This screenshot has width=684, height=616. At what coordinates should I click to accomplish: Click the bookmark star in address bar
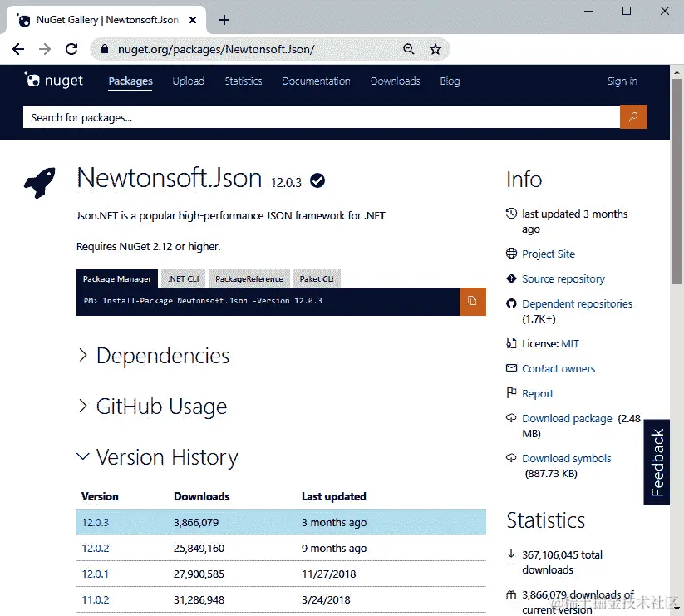pos(435,50)
